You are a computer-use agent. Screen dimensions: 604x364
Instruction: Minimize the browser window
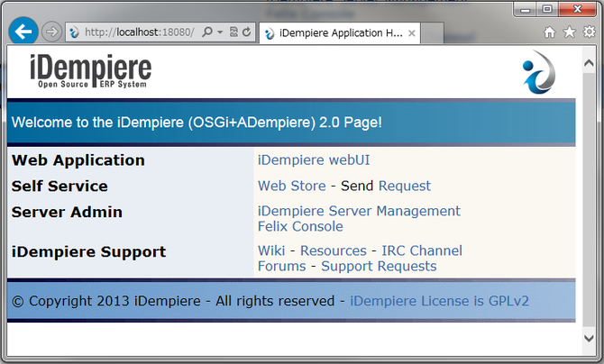coord(525,9)
